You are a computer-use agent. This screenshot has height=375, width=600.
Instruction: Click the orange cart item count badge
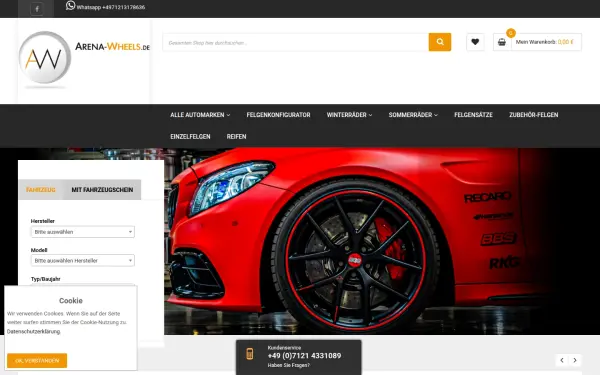[x=510, y=33]
